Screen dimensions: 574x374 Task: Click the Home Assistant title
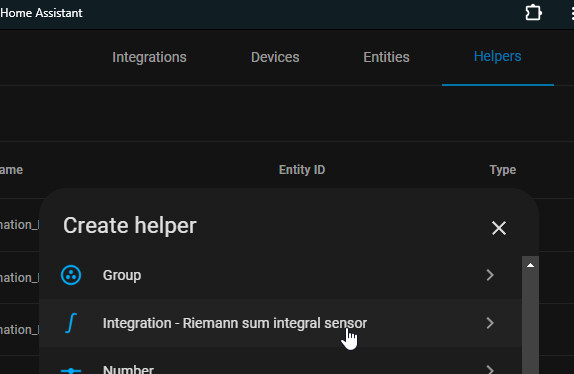pyautogui.click(x=41, y=13)
